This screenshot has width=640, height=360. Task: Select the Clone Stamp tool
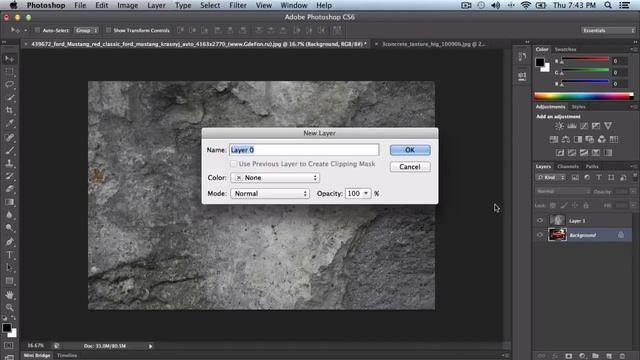click(x=9, y=163)
